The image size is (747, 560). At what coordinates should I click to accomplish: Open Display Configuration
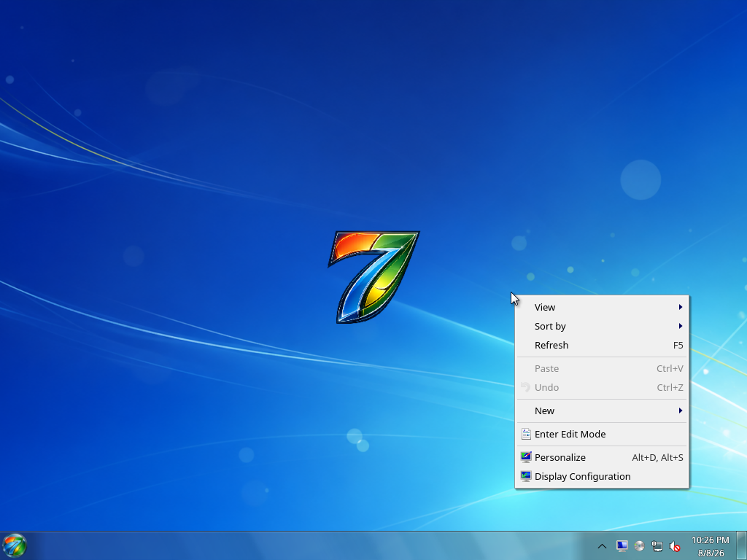tap(602, 476)
